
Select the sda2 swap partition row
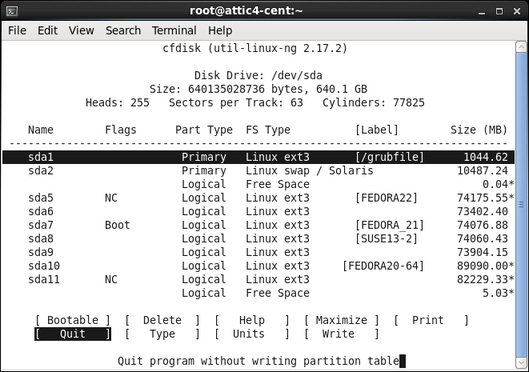click(x=258, y=171)
